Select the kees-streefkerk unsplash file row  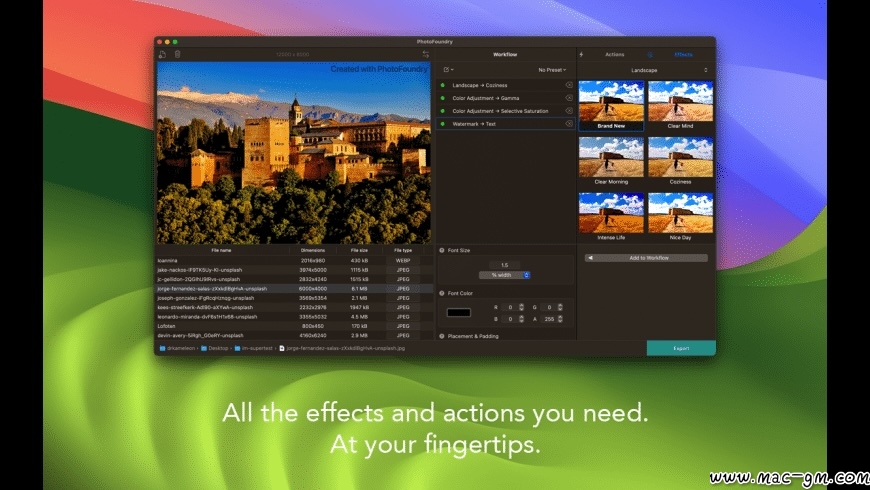pyautogui.click(x=294, y=307)
